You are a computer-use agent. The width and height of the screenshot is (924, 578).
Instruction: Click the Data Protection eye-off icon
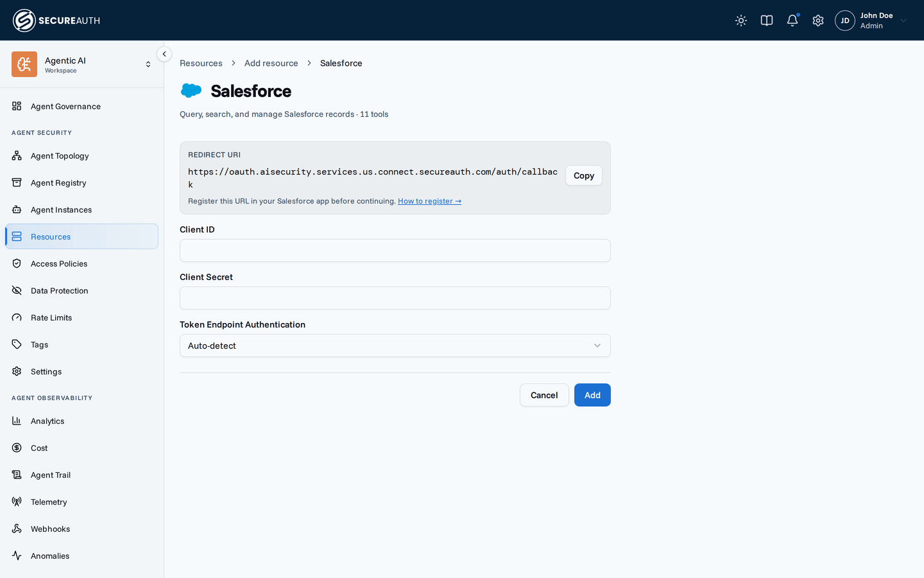pyautogui.click(x=17, y=290)
